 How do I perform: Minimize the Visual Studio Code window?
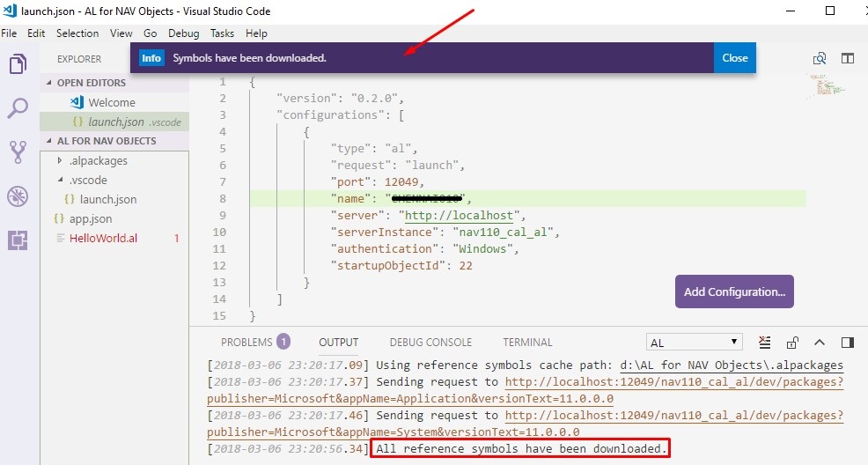tap(791, 11)
